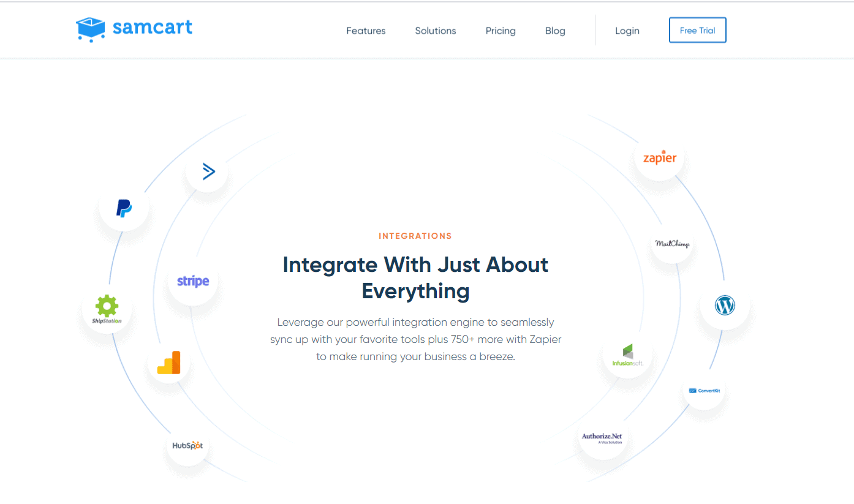
Task: Click the Login link
Action: click(627, 31)
